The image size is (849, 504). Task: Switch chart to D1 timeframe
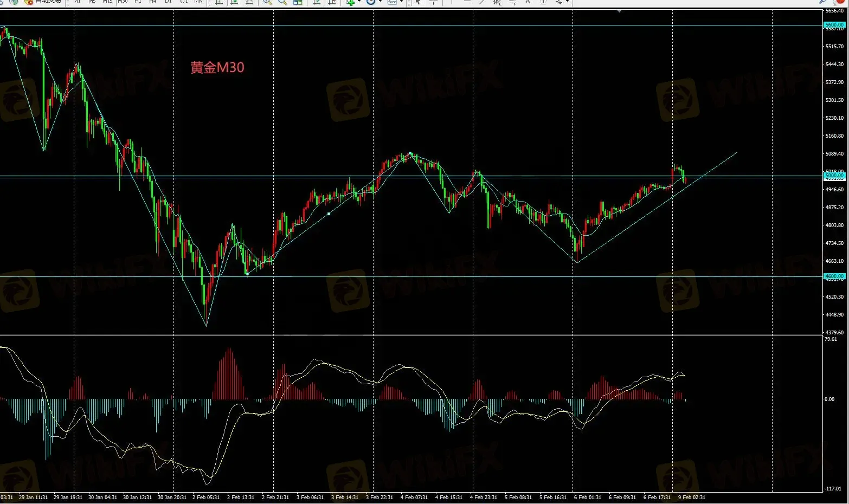(x=168, y=2)
